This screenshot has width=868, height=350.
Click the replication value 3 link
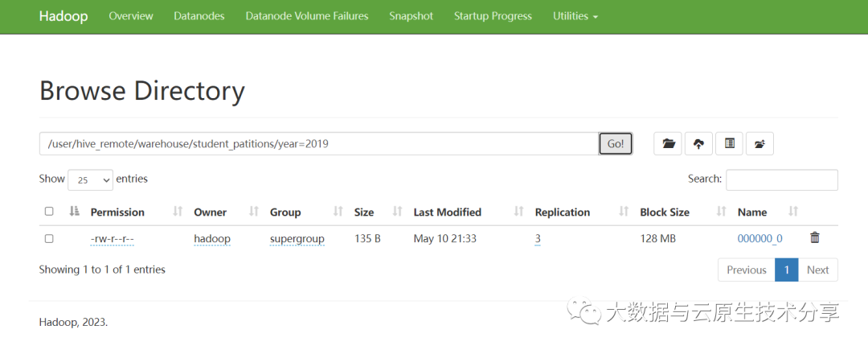point(538,238)
